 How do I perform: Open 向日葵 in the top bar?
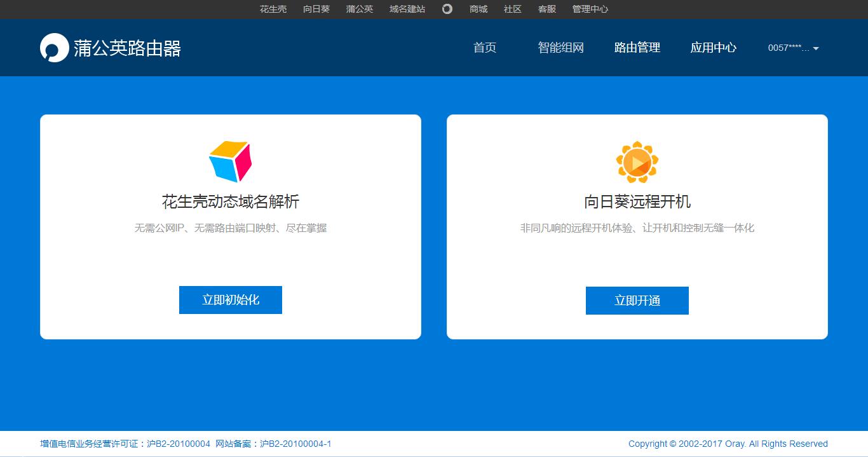[x=316, y=9]
